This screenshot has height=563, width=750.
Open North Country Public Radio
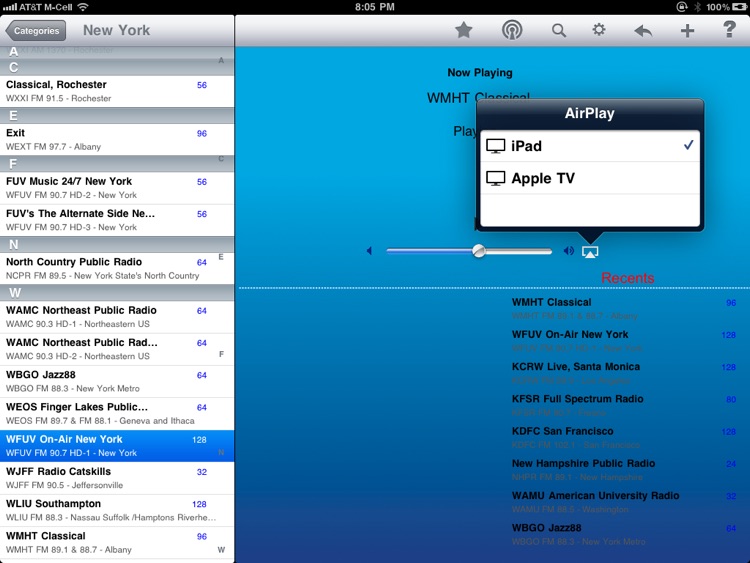(117, 268)
